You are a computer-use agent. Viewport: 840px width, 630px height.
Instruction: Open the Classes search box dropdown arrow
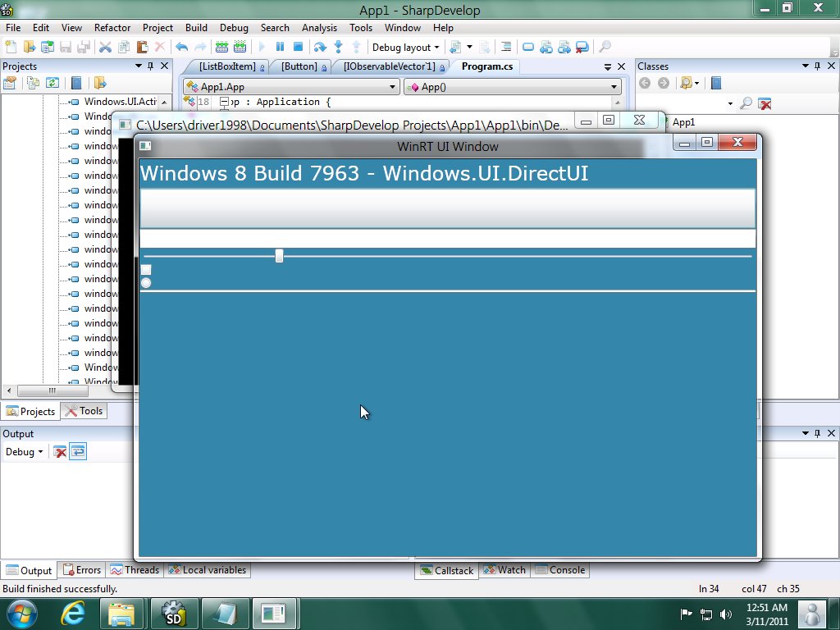pos(730,104)
